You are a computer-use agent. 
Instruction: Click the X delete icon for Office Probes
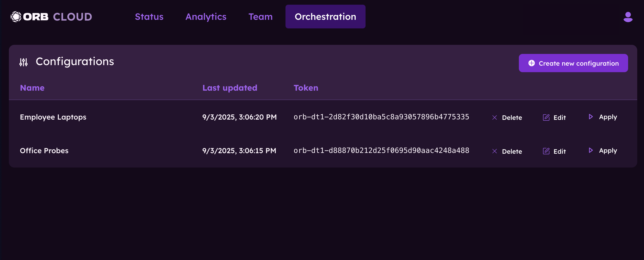tap(494, 151)
